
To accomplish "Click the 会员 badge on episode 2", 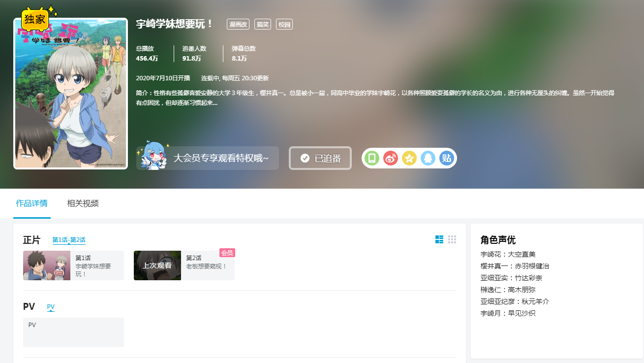I will (x=227, y=253).
